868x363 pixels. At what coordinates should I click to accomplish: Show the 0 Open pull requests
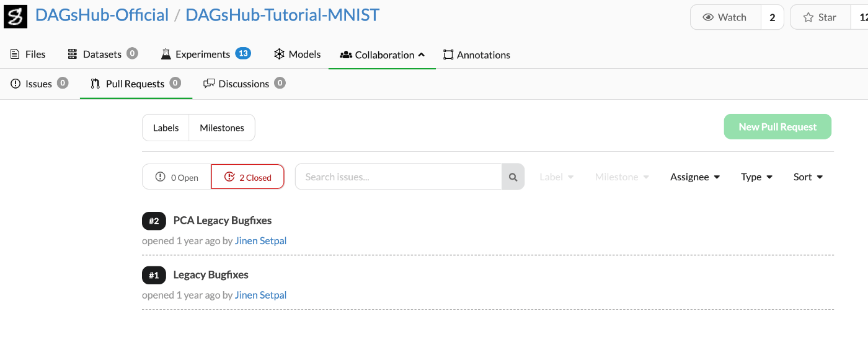pyautogui.click(x=177, y=177)
